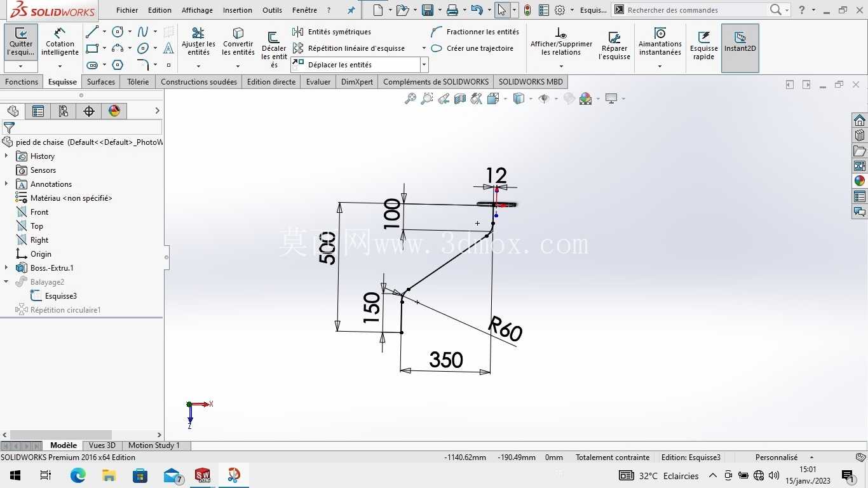Click Aimantations instantanées snaps tool

[660, 42]
